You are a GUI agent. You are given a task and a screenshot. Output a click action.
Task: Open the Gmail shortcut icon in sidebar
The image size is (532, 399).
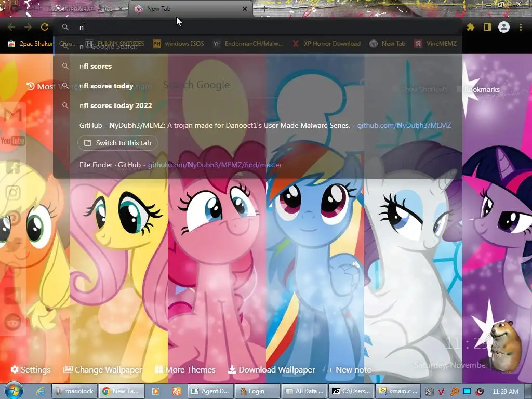[13, 115]
